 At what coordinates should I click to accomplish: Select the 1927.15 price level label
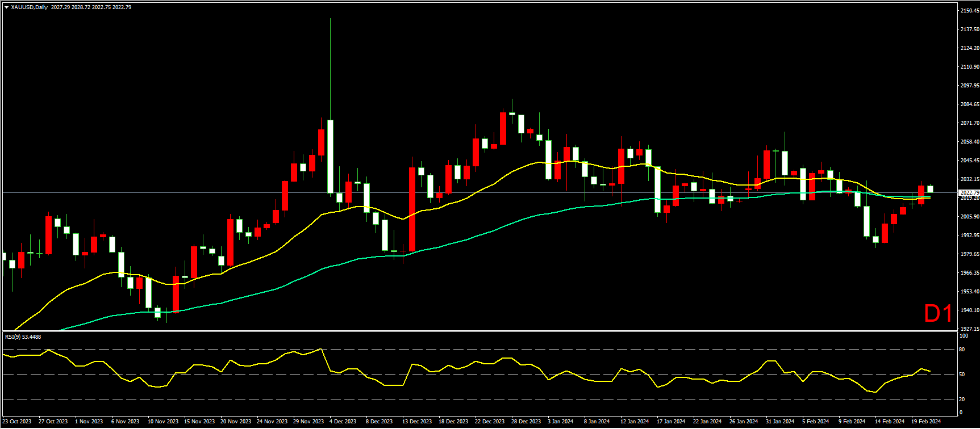click(970, 329)
